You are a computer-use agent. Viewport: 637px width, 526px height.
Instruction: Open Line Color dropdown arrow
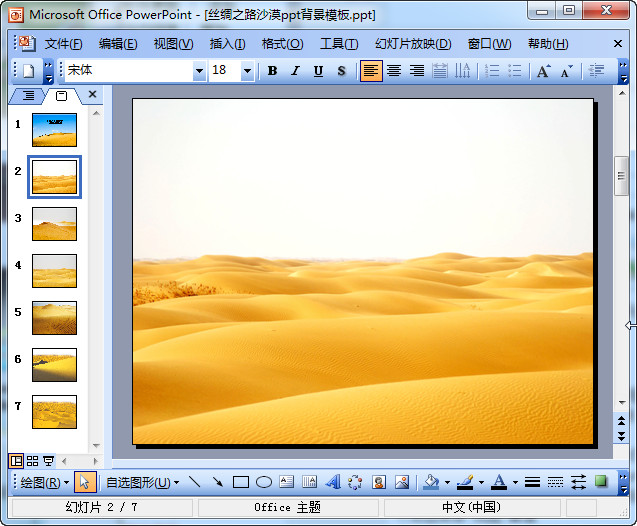[481, 483]
